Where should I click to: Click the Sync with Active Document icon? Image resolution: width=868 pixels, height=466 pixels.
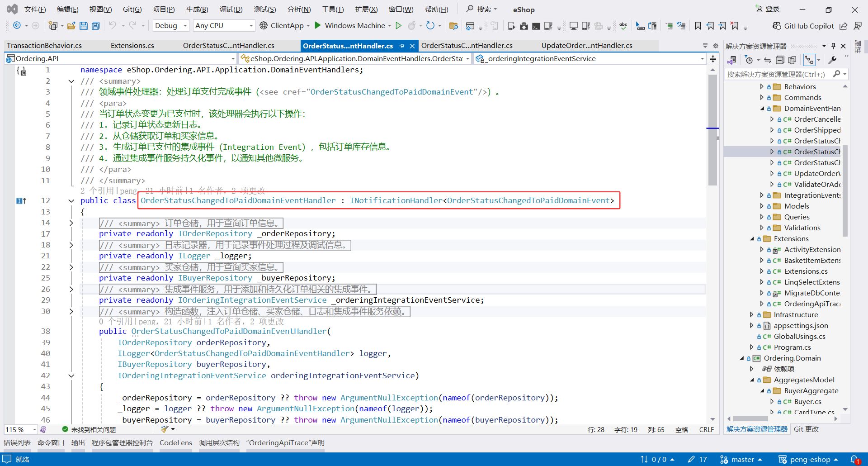768,60
